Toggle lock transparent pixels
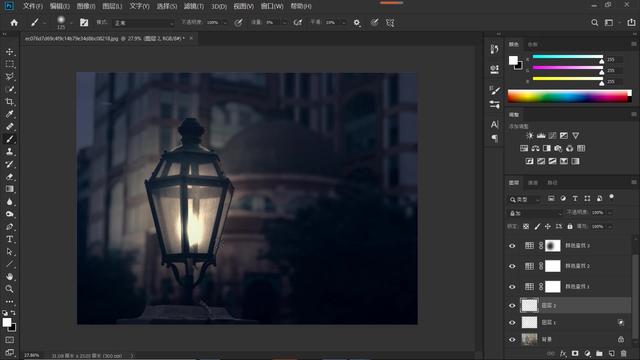Screen dimensions: 640x360 click(x=526, y=226)
